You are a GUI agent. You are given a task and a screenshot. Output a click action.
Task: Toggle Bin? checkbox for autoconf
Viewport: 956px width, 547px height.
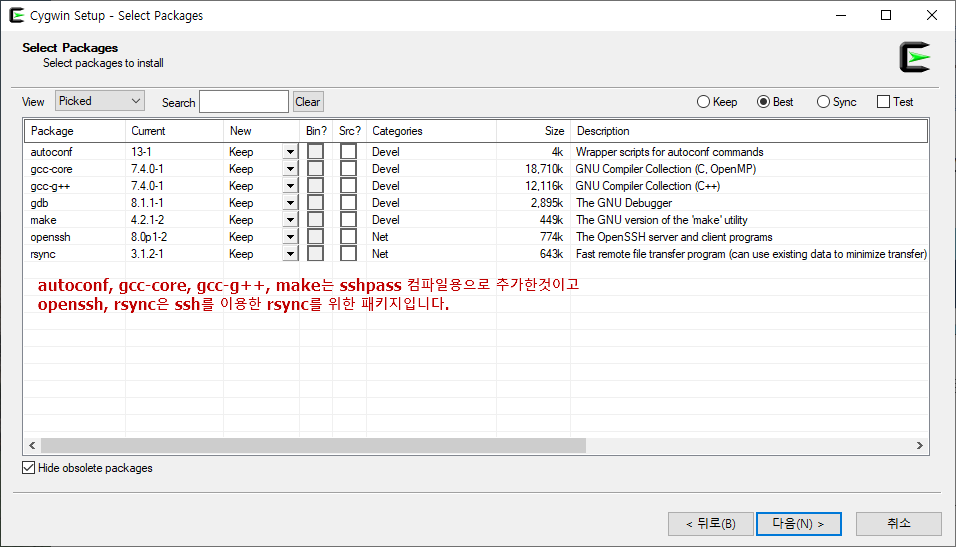point(315,151)
